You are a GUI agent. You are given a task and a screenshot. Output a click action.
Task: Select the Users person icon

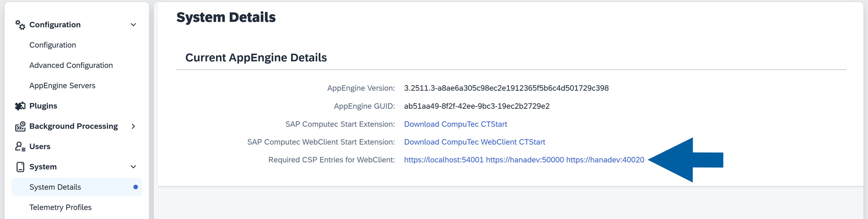tap(20, 146)
